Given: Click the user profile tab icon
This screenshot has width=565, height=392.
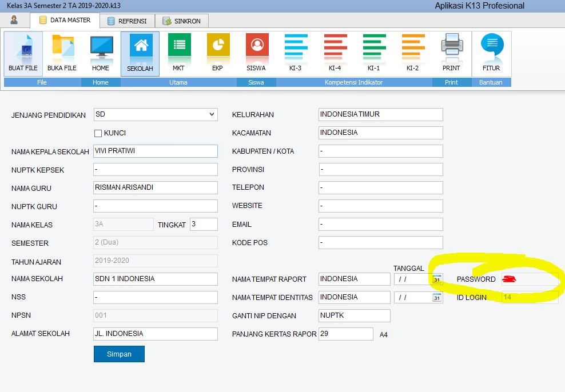Looking at the screenshot, I should [x=14, y=21].
